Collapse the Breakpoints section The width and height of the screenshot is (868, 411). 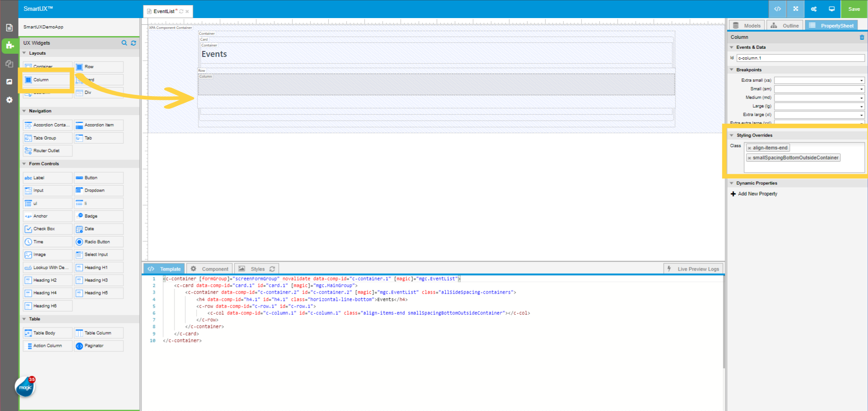click(x=732, y=70)
